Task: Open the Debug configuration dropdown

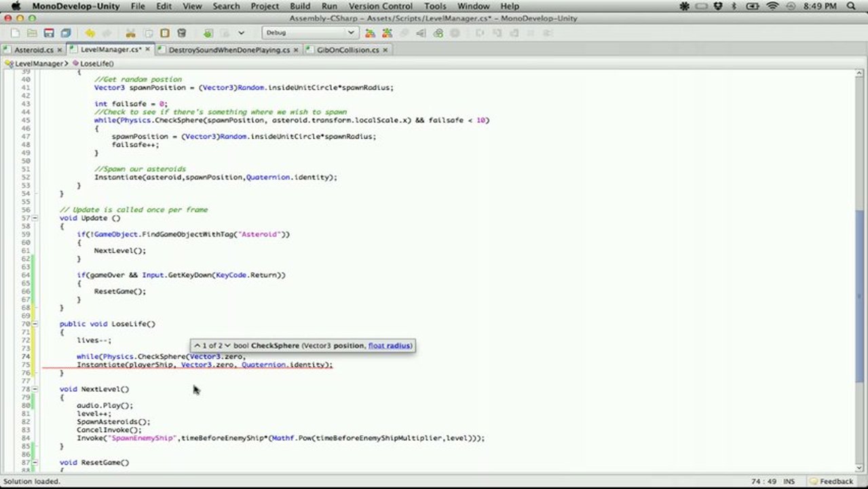Action: pos(310,33)
